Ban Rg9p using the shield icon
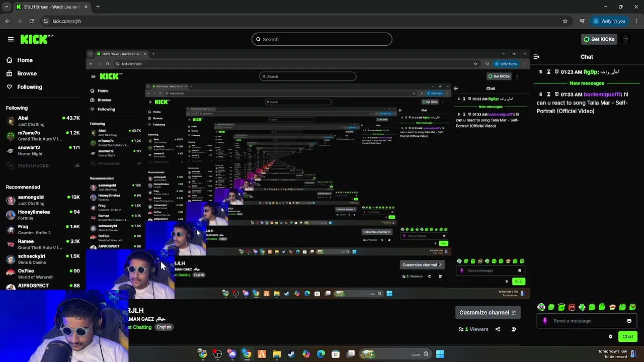 click(557, 72)
